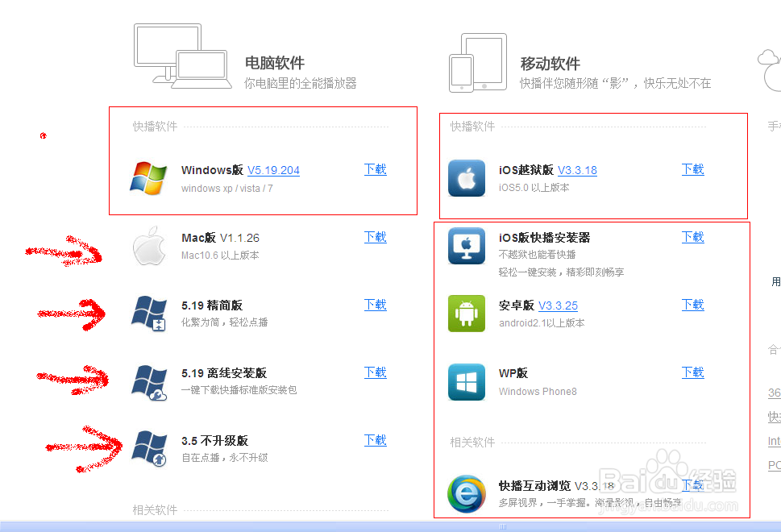Open the V5.19.204 version link
The height and width of the screenshot is (532, 781).
[x=273, y=170]
